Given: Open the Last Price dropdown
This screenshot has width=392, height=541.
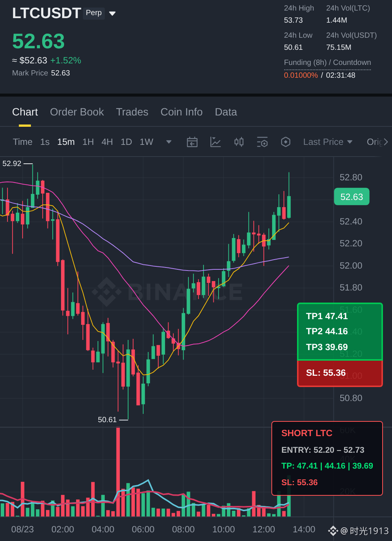Looking at the screenshot, I should [328, 142].
